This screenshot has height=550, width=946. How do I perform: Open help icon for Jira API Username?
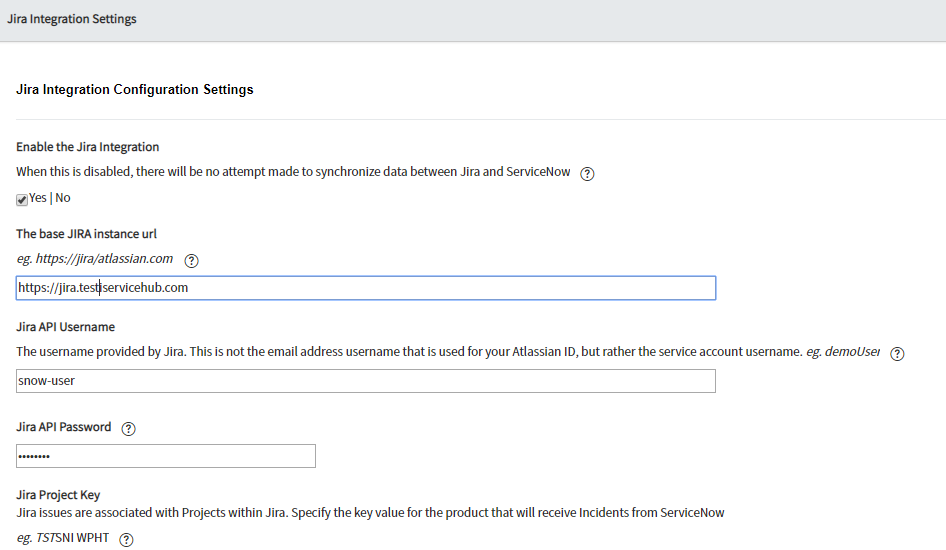tap(897, 354)
